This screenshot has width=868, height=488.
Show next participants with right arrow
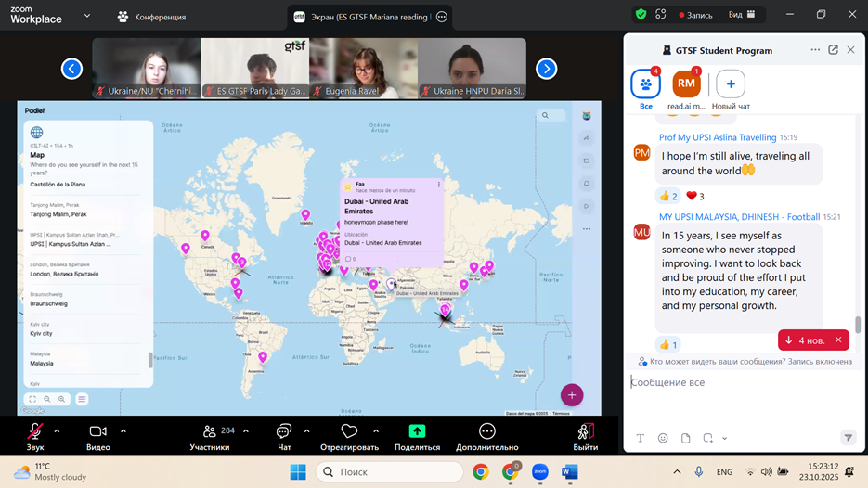pyautogui.click(x=546, y=69)
